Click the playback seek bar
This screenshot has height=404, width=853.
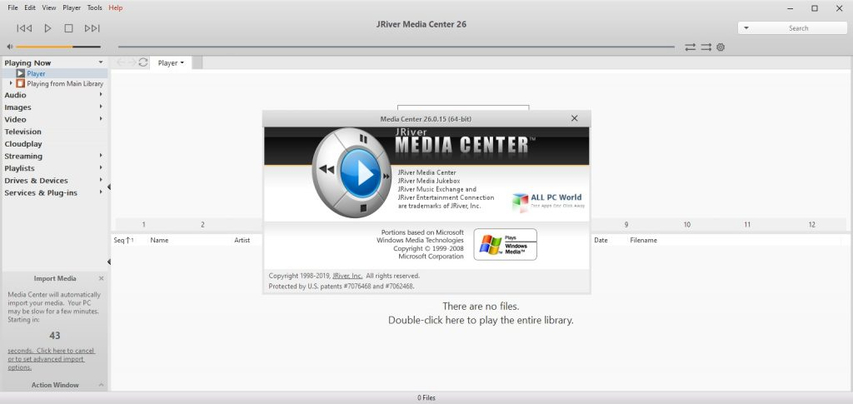(396, 47)
